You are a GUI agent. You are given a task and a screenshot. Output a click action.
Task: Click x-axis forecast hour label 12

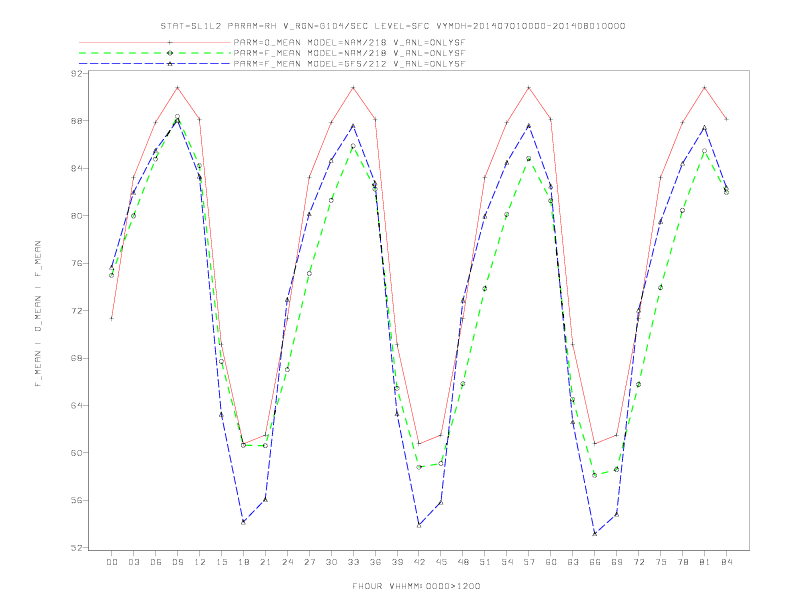pyautogui.click(x=200, y=562)
